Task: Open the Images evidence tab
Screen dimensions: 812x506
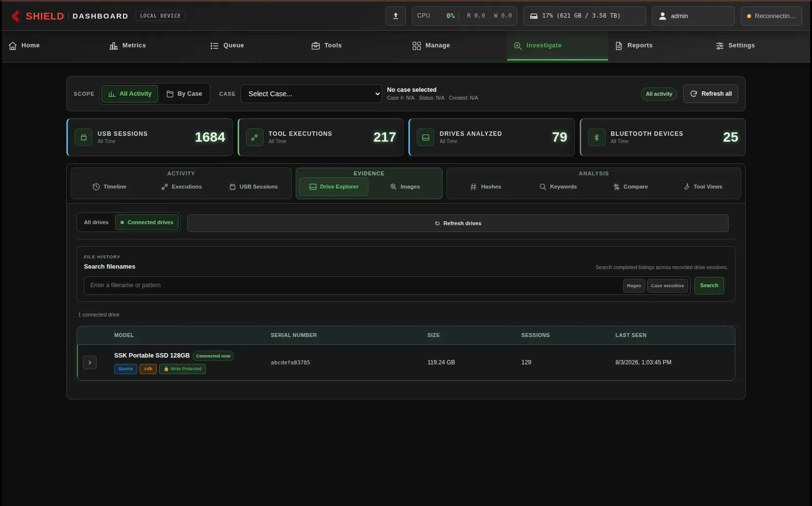Action: [x=405, y=187]
